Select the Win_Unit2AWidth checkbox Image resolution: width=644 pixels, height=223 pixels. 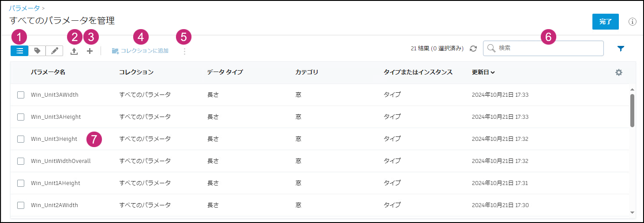(x=21, y=205)
